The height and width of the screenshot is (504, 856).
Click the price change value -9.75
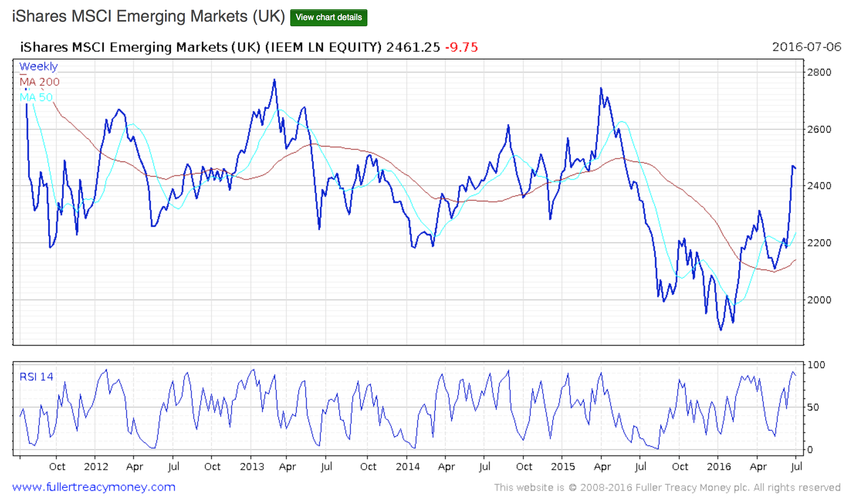pyautogui.click(x=462, y=47)
